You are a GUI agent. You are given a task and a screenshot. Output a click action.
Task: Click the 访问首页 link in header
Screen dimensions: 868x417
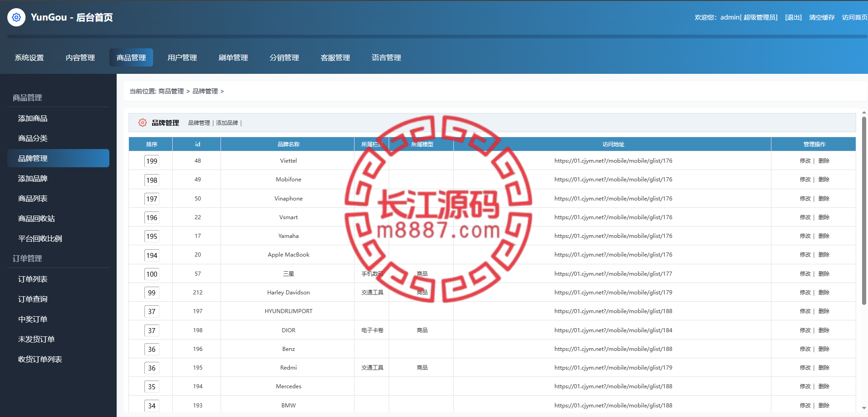[x=854, y=17]
